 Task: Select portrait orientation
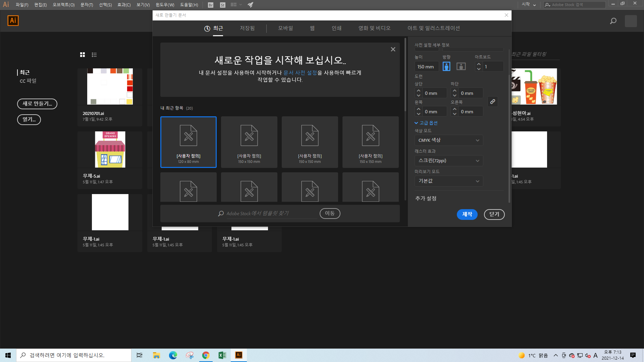coord(446,66)
